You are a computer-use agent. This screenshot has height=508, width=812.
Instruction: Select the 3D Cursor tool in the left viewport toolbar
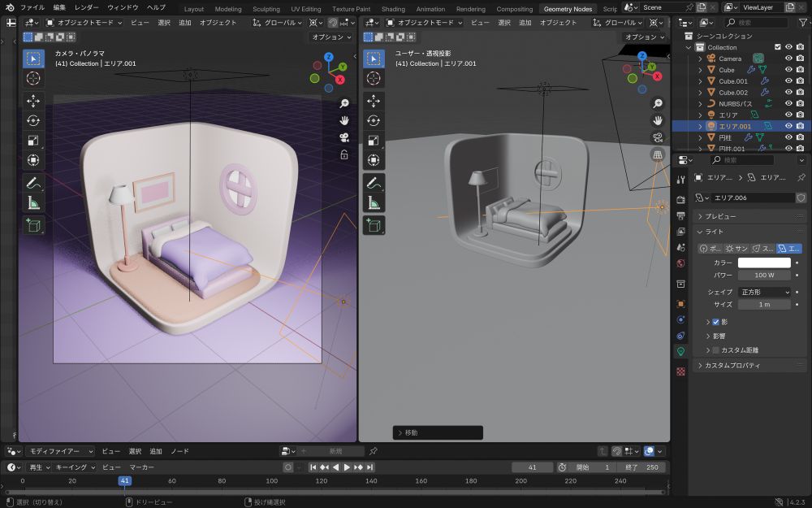tap(33, 78)
